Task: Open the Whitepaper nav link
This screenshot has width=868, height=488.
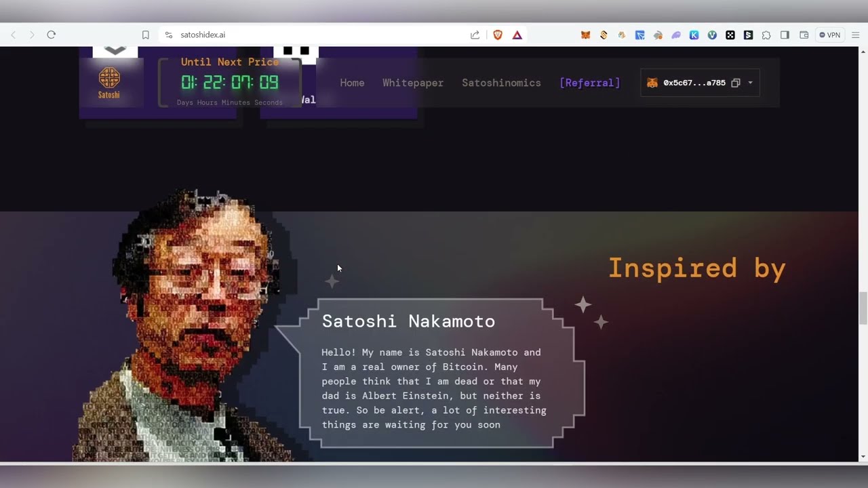Action: pos(413,83)
